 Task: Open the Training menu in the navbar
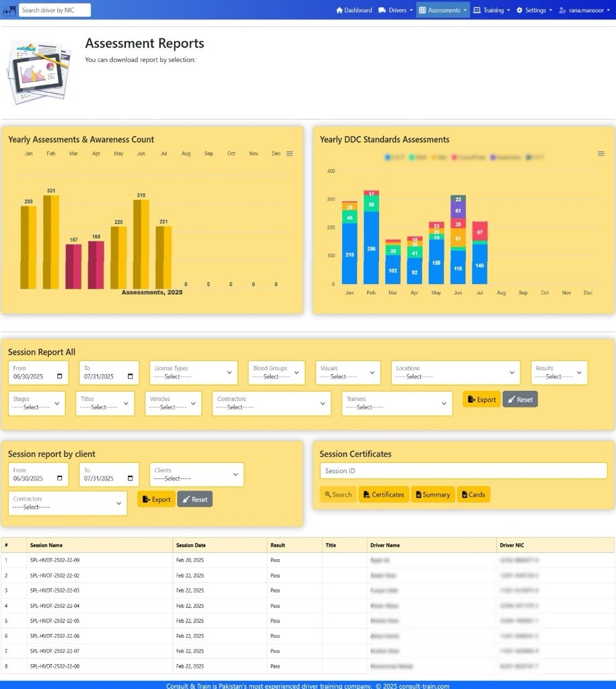point(491,10)
